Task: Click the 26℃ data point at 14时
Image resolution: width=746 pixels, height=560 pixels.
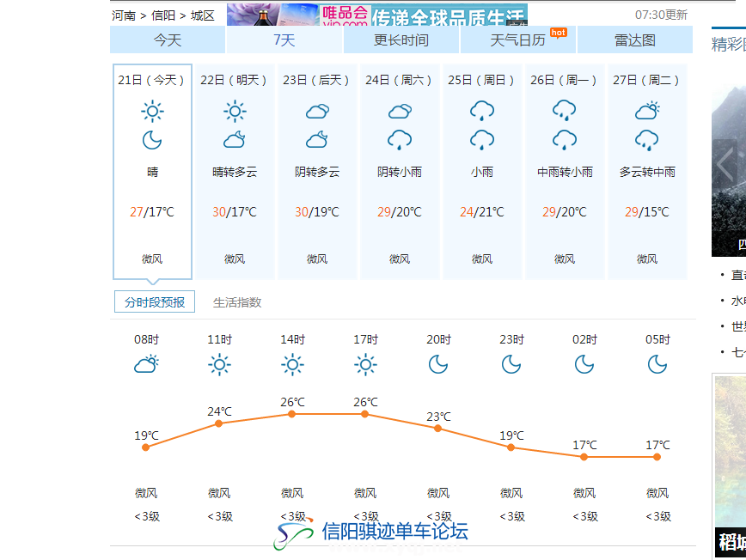Action: [x=292, y=414]
